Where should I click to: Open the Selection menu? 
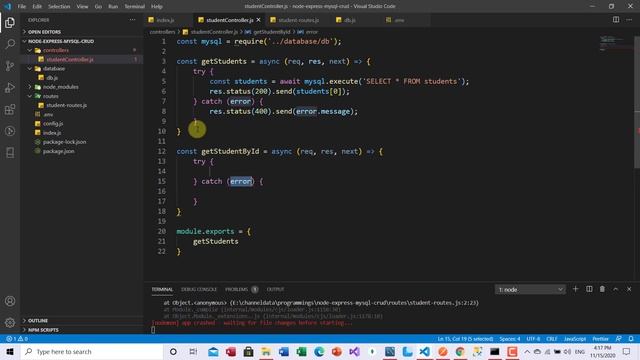click(x=59, y=6)
